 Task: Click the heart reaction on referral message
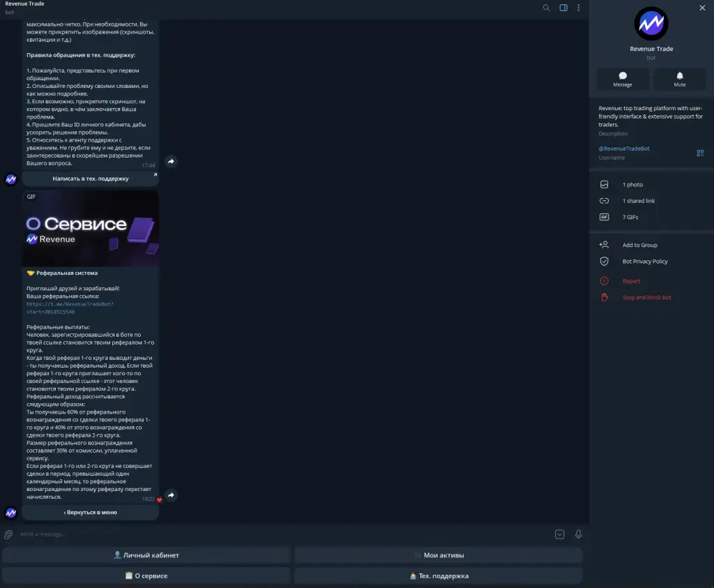click(x=159, y=500)
